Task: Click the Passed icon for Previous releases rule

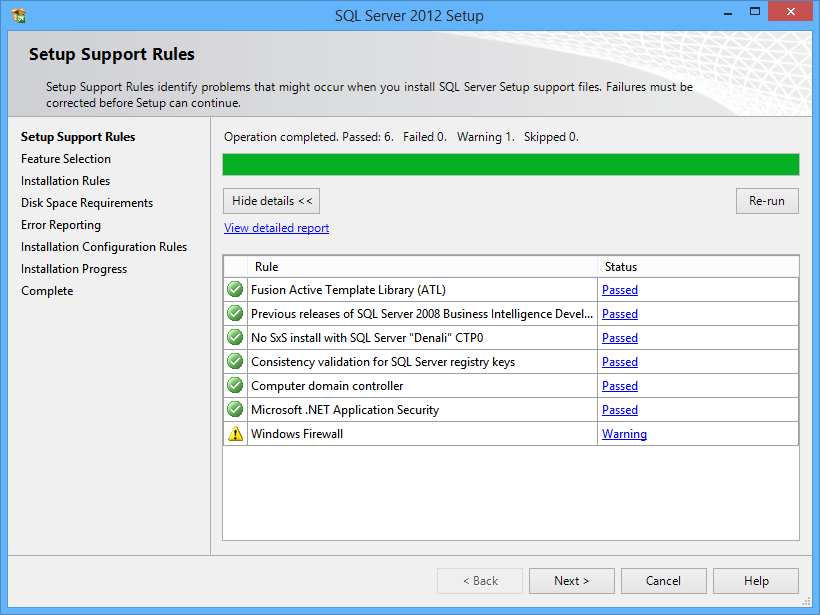Action: pyautogui.click(x=234, y=313)
